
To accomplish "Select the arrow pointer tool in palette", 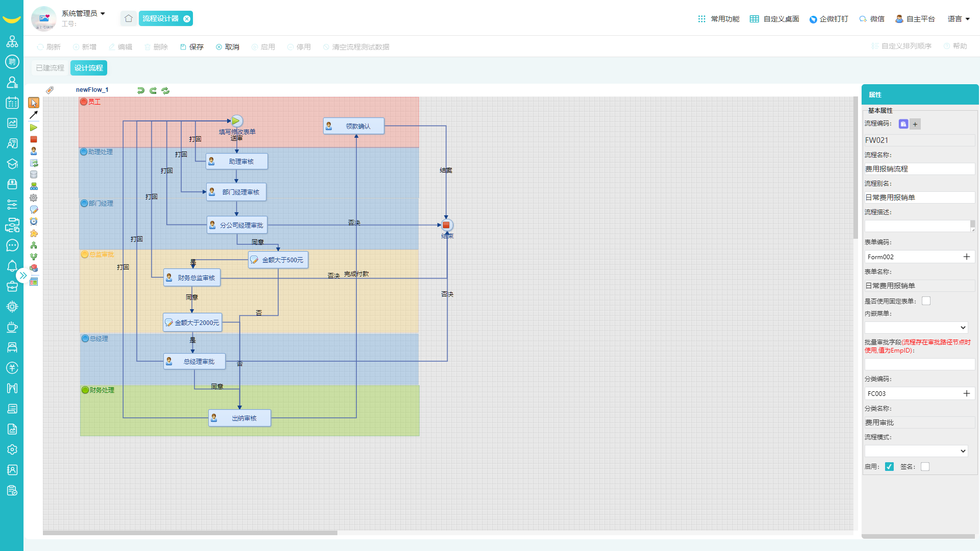I will click(34, 103).
